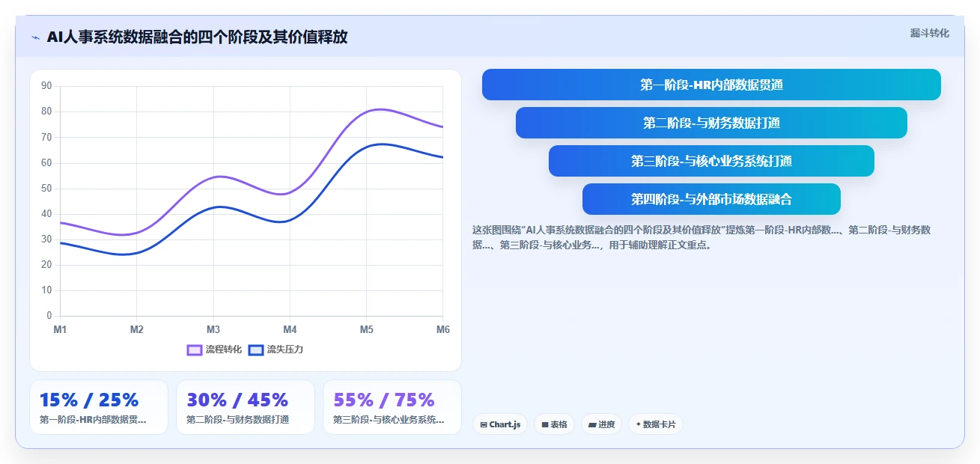Screen dimensions: 980x464
Task: Open the 30% / 45% stat card
Action: click(x=246, y=407)
